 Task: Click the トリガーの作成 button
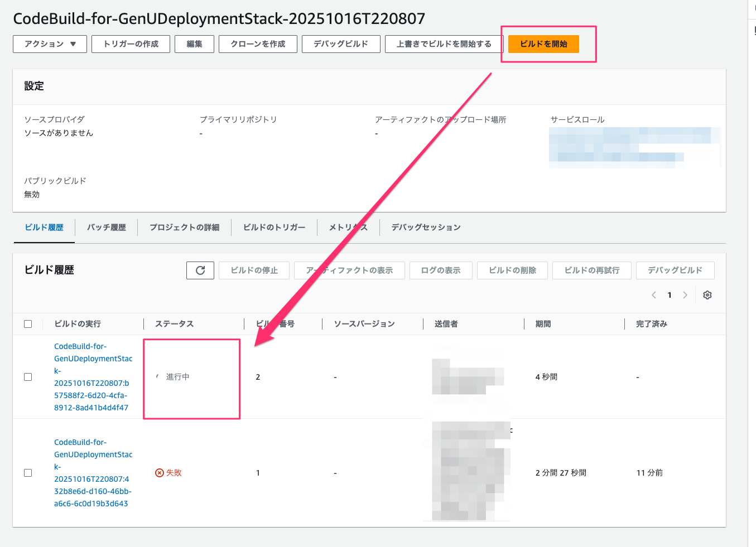[x=131, y=44]
